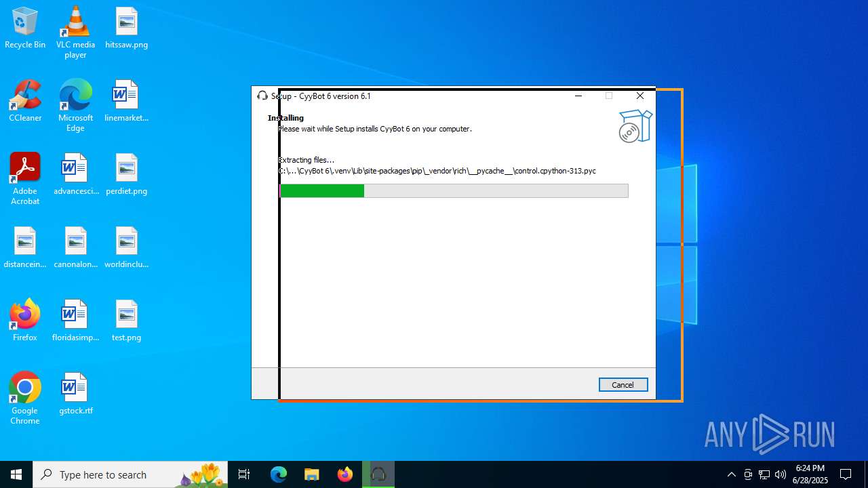Launch VLC media player shortcut
868x488 pixels.
tap(75, 32)
